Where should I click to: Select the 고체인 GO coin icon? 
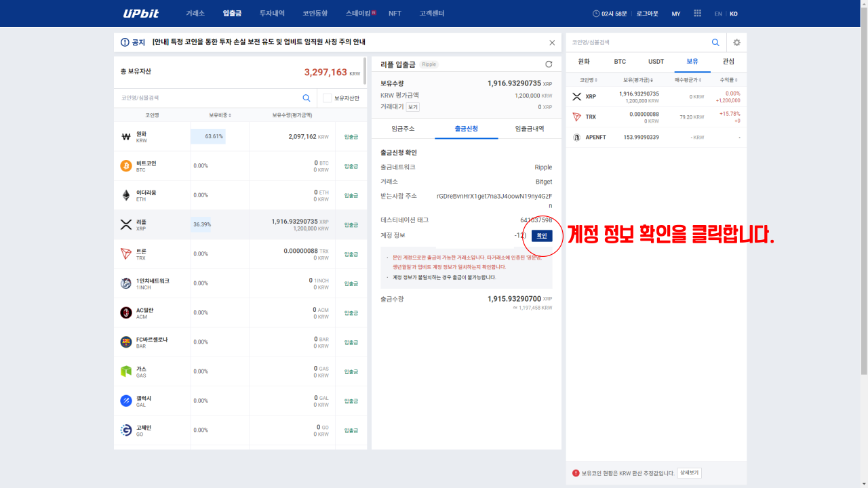point(125,430)
